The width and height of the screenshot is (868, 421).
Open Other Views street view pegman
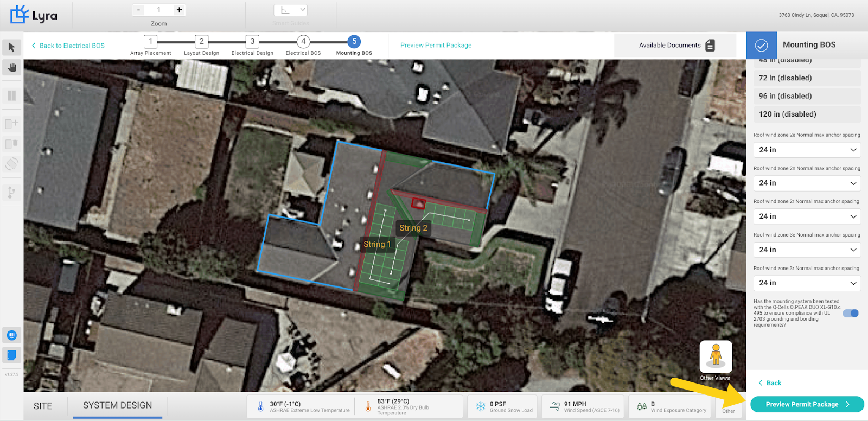click(x=716, y=356)
